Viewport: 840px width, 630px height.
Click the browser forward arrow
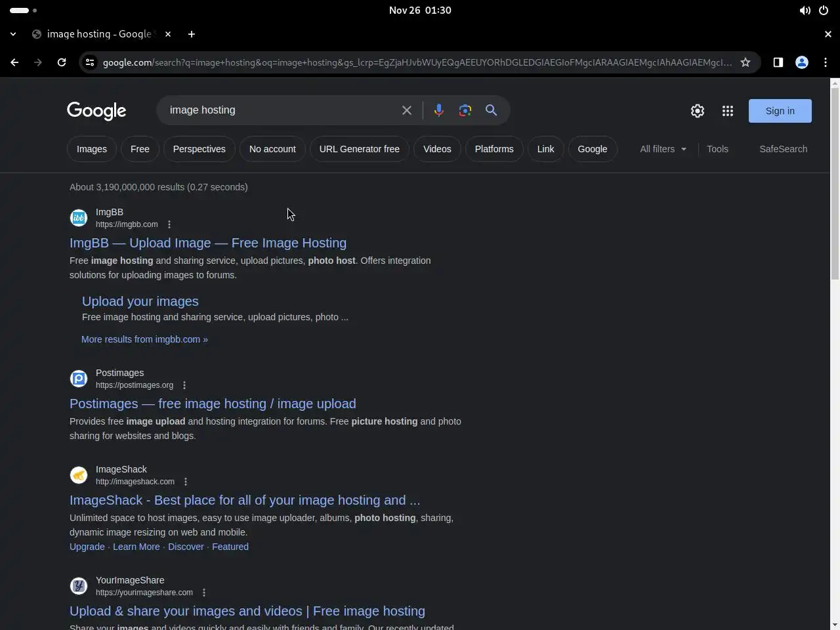click(x=38, y=62)
